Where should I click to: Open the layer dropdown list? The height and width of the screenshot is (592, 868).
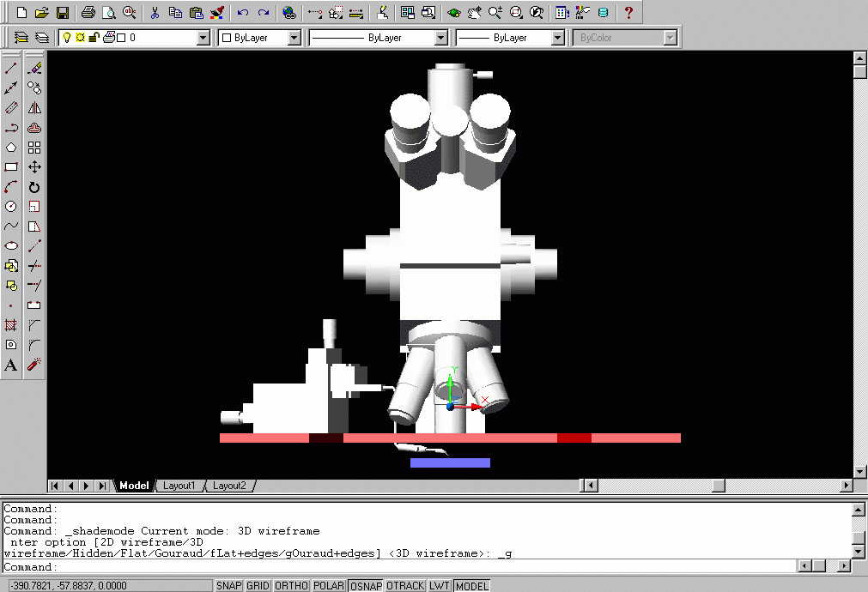click(203, 38)
